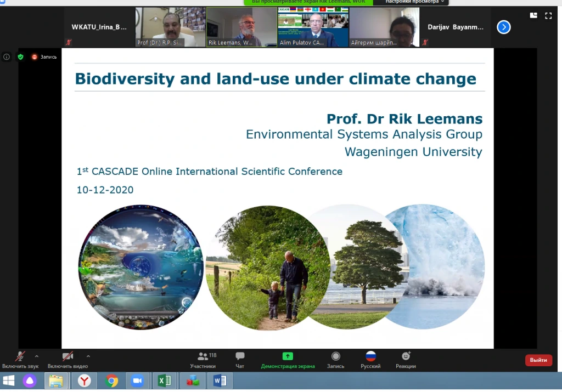Open the Чат chat panel

(240, 360)
